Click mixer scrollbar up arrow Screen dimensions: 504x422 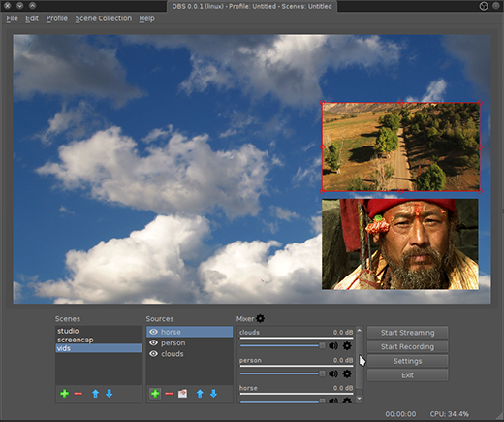360,330
